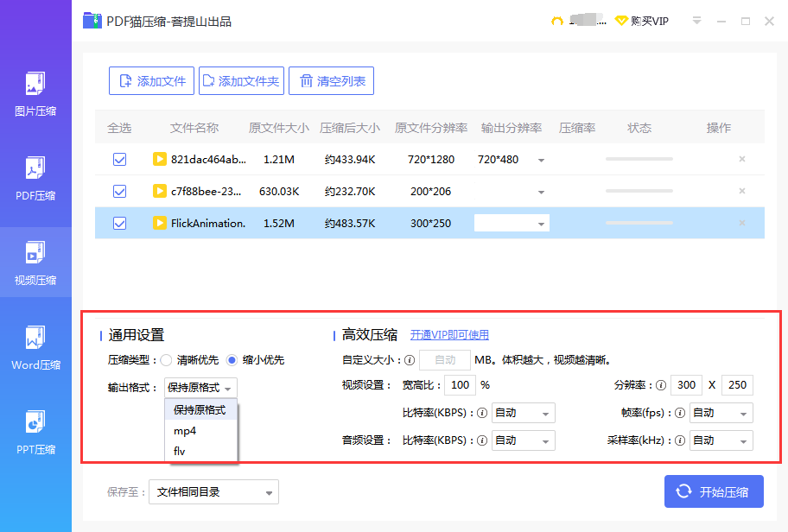Click the 630.03K original size cell
Image resolution: width=788 pixels, height=532 pixels.
[x=279, y=192]
